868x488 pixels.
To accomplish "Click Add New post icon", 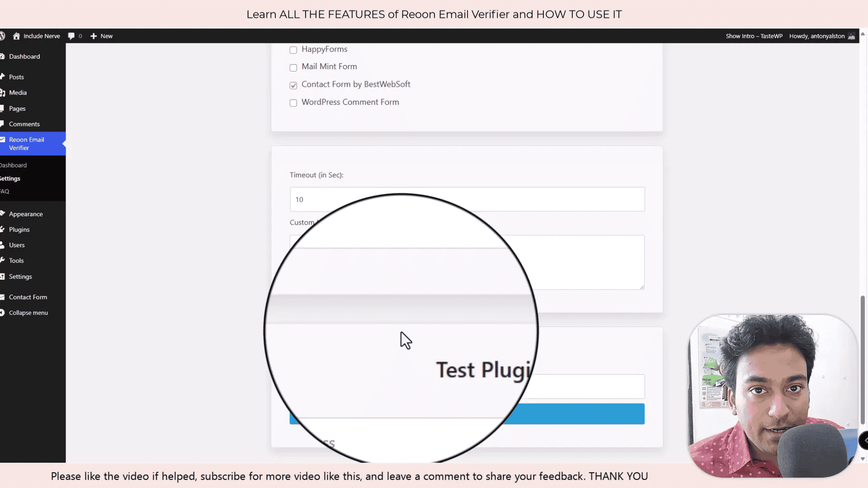I will tap(93, 36).
